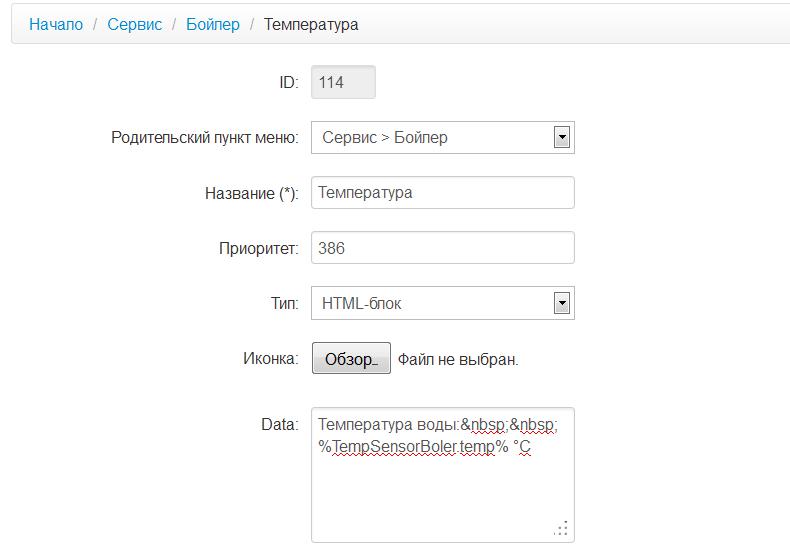Click the arrow on the Сервис > Бойлер select
Viewport: 790px width, 558px height.
point(562,138)
